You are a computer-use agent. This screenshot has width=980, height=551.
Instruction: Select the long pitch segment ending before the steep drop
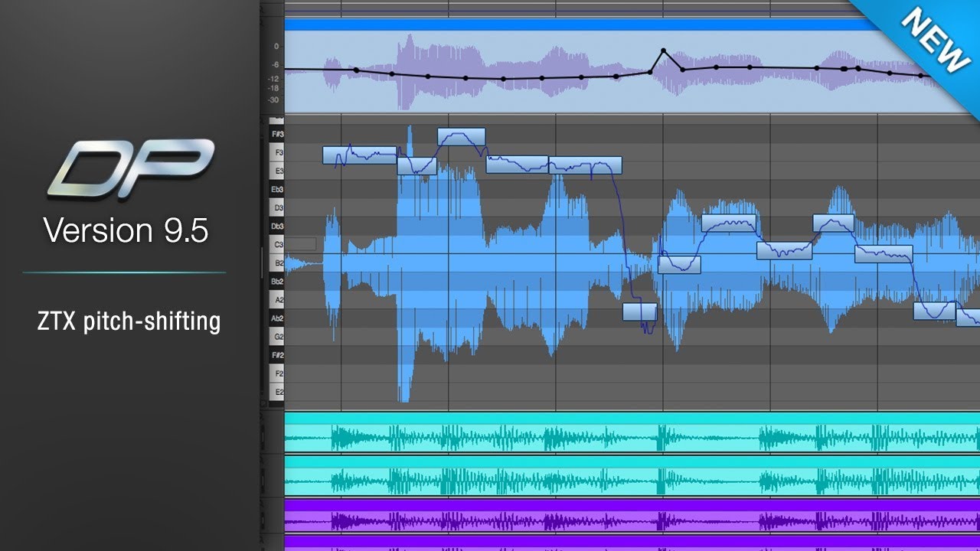(585, 165)
